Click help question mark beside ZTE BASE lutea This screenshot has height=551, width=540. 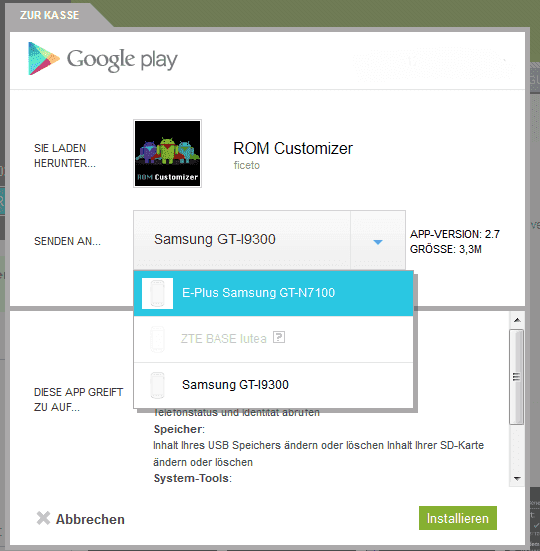pos(279,337)
